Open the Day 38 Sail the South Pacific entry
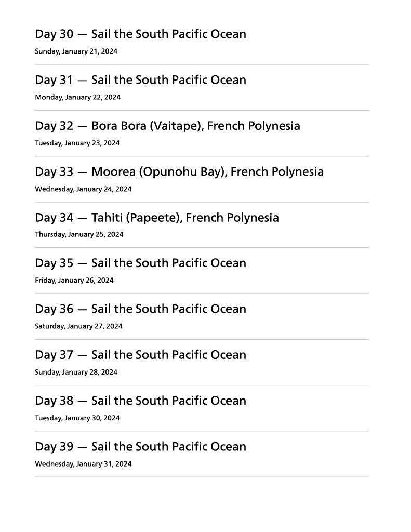 click(x=140, y=401)
